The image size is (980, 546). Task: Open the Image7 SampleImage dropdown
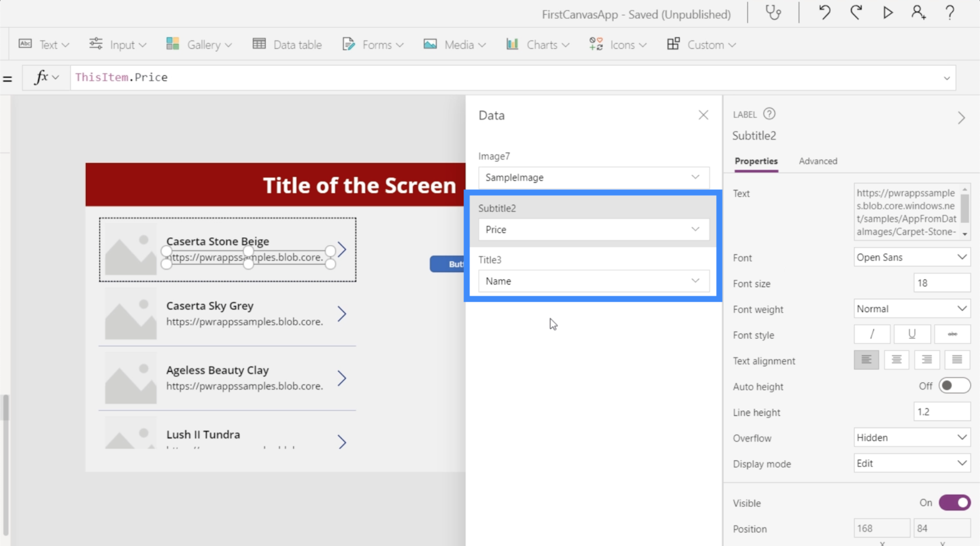coord(594,177)
